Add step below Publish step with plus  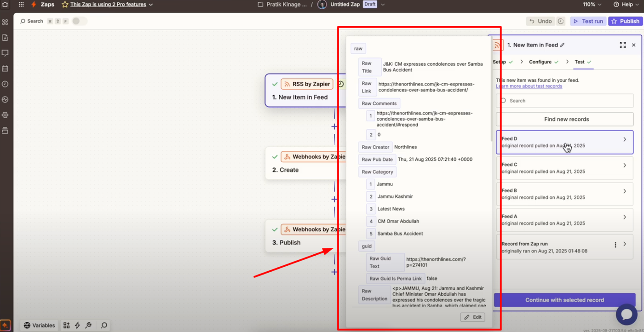click(x=334, y=272)
